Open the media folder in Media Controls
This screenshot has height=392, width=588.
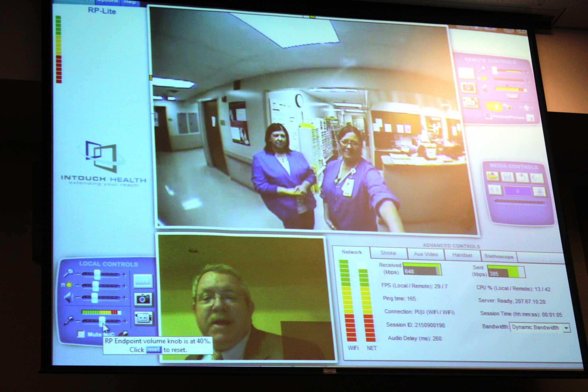(492, 176)
